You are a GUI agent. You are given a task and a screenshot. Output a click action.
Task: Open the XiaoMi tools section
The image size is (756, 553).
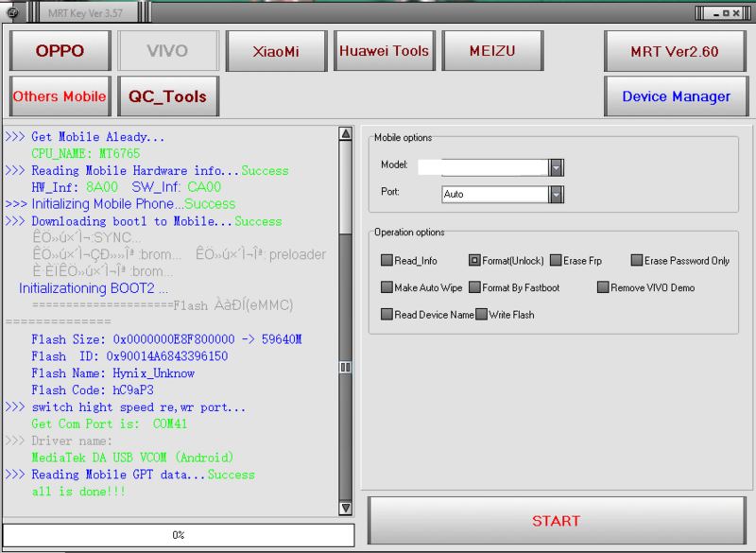click(x=276, y=51)
